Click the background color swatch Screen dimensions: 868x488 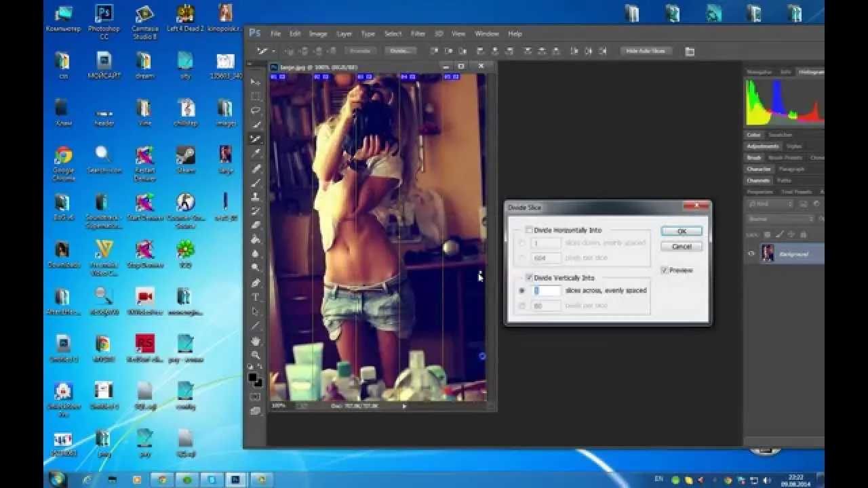tap(258, 383)
